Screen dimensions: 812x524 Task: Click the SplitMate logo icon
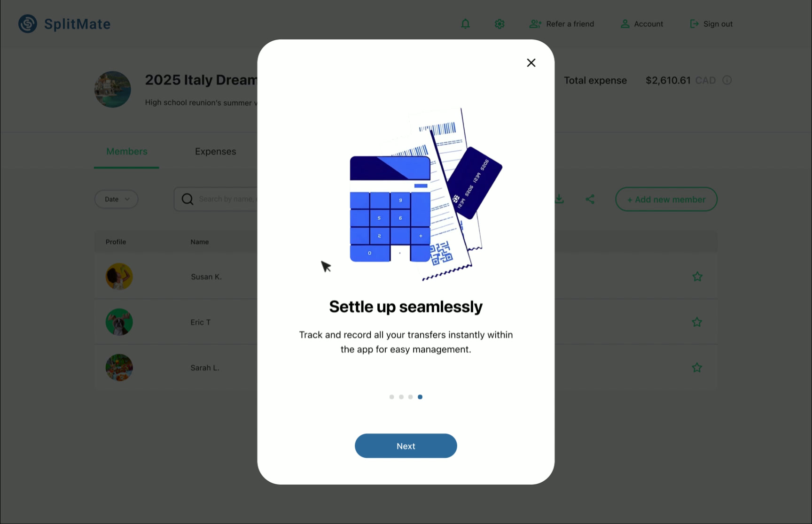pyautogui.click(x=28, y=23)
